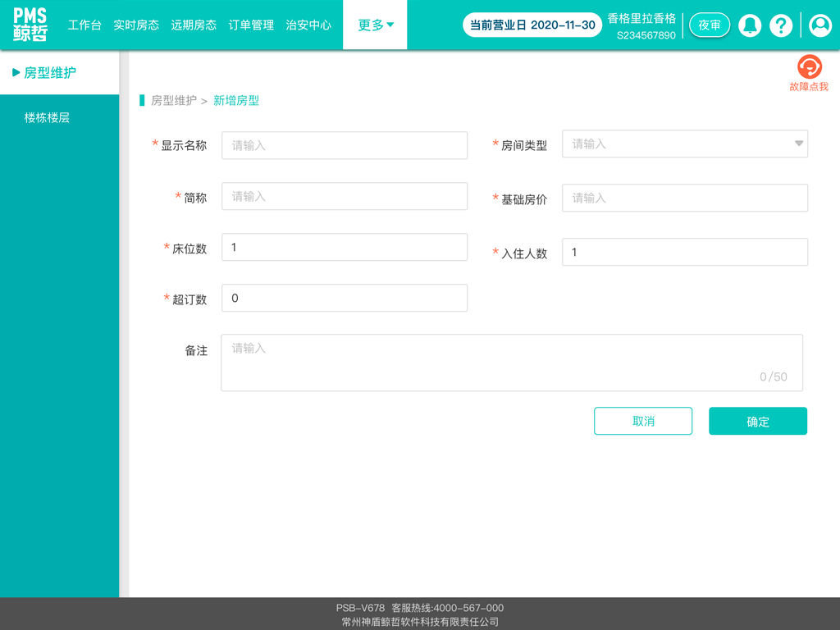Focus the 入住人数 input field
The width and height of the screenshot is (840, 630).
coord(685,252)
